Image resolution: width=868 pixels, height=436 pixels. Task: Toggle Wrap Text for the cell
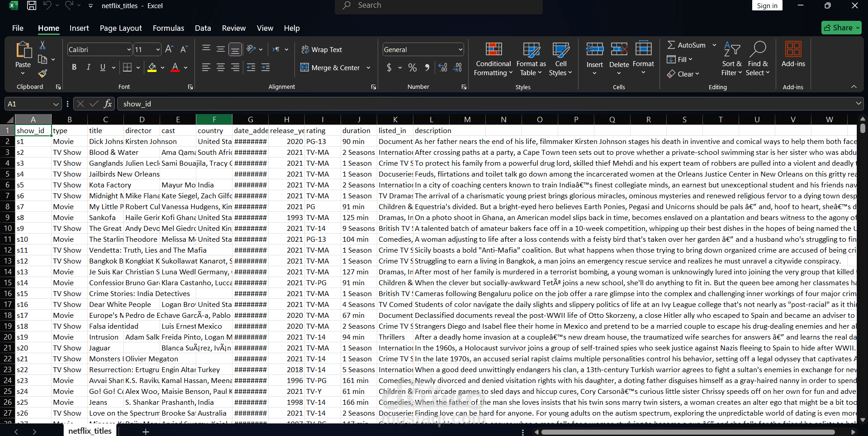click(x=322, y=49)
